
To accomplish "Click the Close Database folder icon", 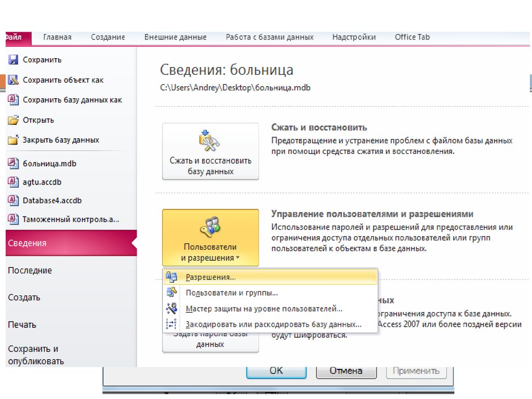I will pyautogui.click(x=14, y=140).
